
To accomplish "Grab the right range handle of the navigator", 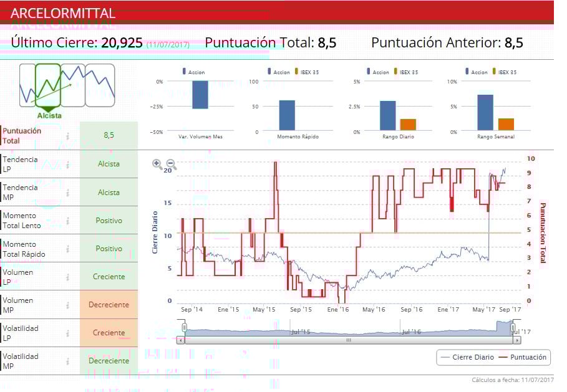I will click(x=513, y=328).
